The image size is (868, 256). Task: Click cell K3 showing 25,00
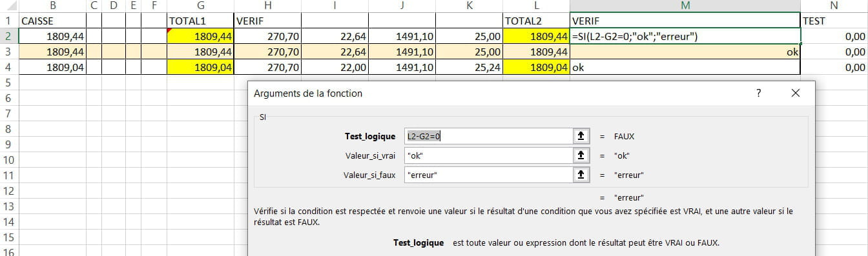tap(469, 52)
